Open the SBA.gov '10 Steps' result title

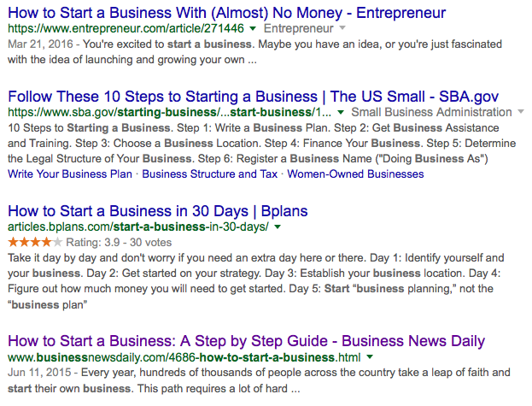(x=252, y=96)
